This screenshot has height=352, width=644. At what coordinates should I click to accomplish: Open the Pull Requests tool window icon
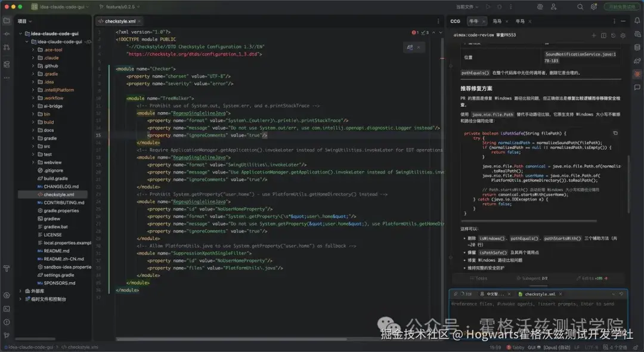click(x=7, y=48)
